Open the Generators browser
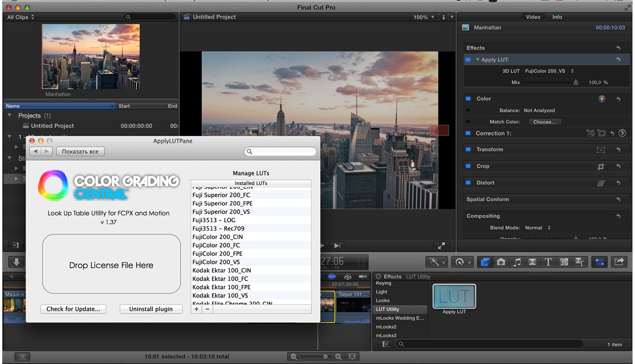 tap(564, 262)
